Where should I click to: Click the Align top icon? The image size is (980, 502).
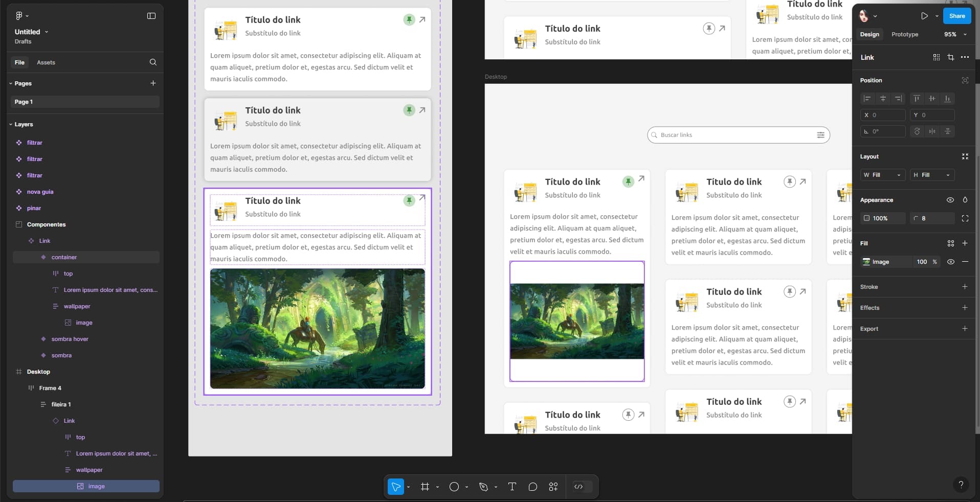(x=917, y=98)
